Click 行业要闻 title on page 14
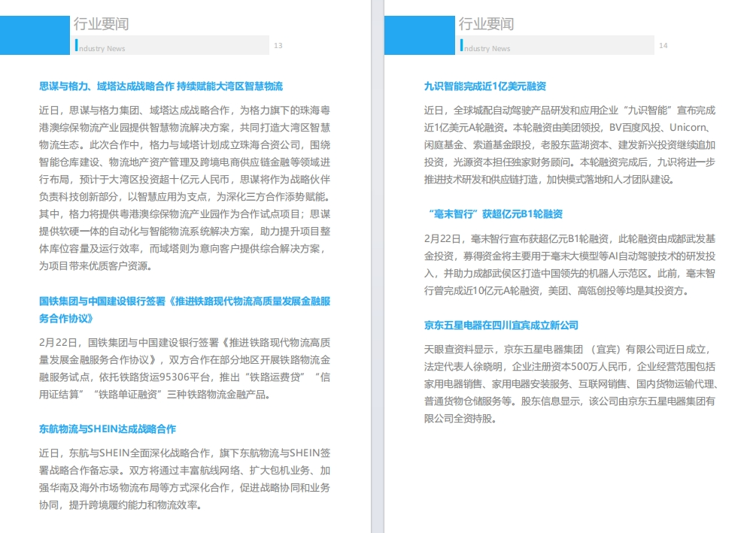This screenshot has width=756, height=533. (486, 23)
